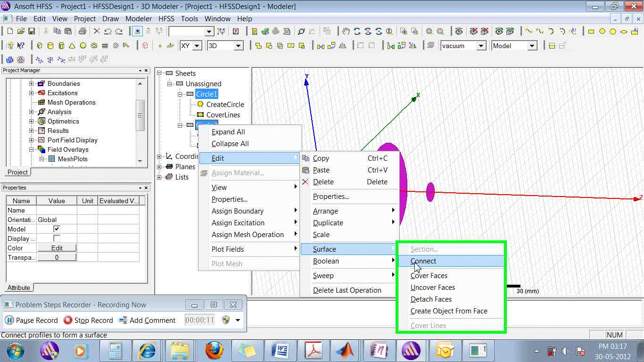Expand the Planes tree node

(159, 167)
